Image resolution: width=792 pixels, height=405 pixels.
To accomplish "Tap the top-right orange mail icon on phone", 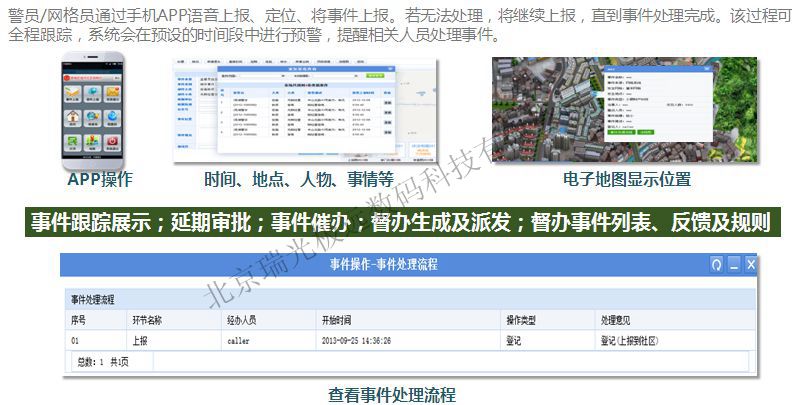I will (112, 91).
